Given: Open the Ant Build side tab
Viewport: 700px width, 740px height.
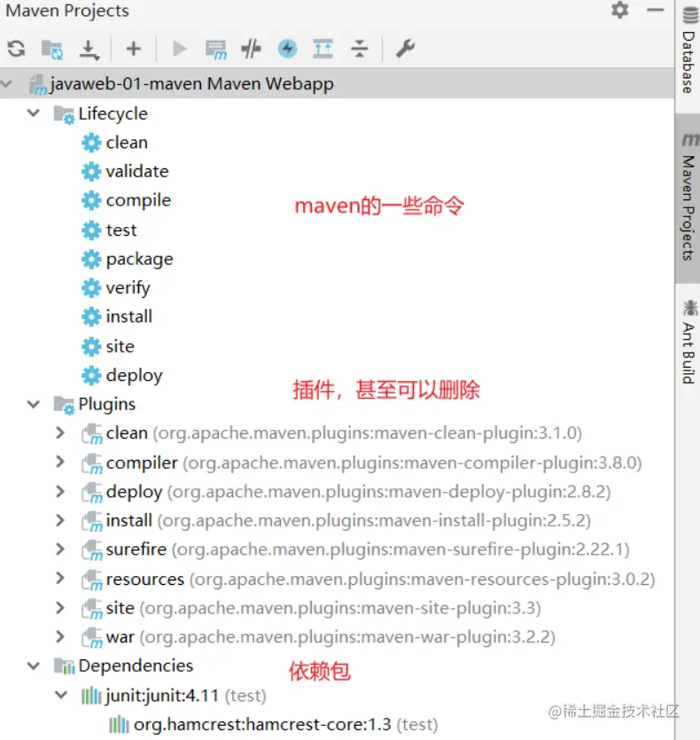Looking at the screenshot, I should (x=688, y=342).
